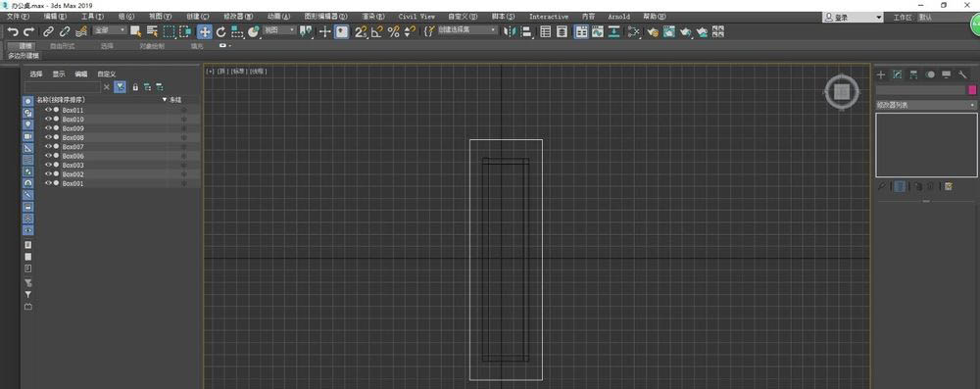Open the Arnold menu
This screenshot has width=980, height=389.
pos(618,17)
